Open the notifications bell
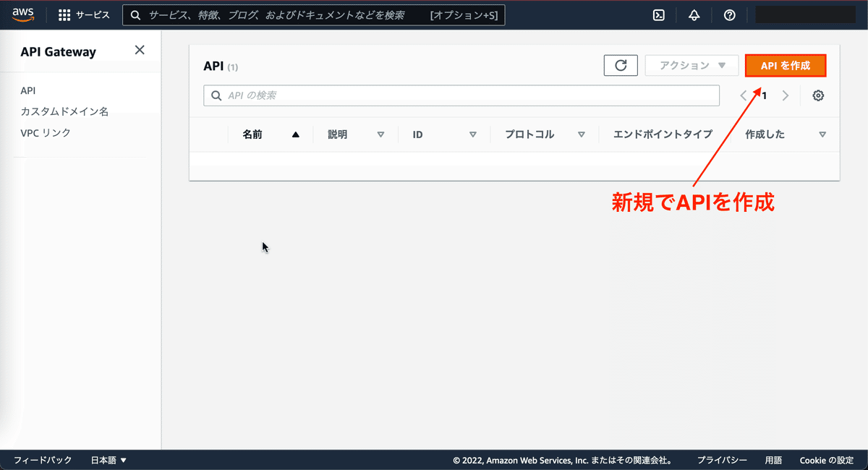This screenshot has width=868, height=470. coord(694,15)
